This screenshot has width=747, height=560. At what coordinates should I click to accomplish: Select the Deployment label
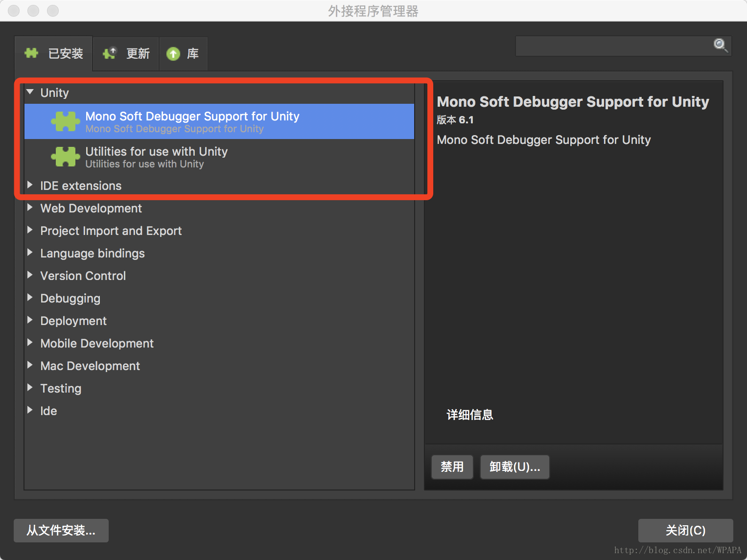(x=73, y=321)
